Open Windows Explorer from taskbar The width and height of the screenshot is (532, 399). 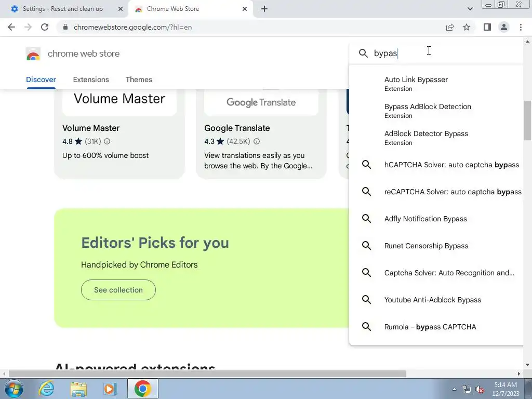78,389
